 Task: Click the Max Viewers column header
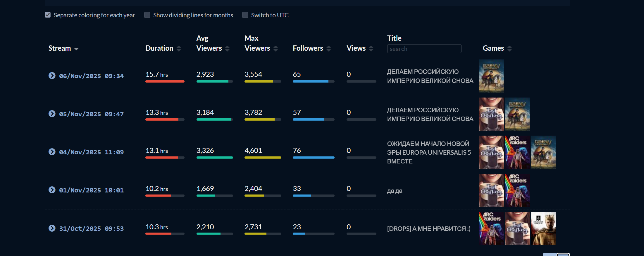[257, 43]
